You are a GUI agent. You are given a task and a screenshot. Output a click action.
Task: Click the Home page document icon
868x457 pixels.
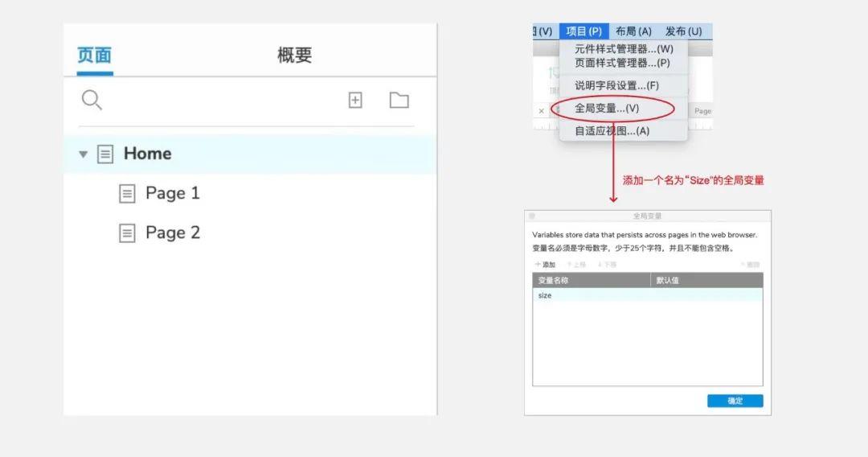[x=105, y=154]
